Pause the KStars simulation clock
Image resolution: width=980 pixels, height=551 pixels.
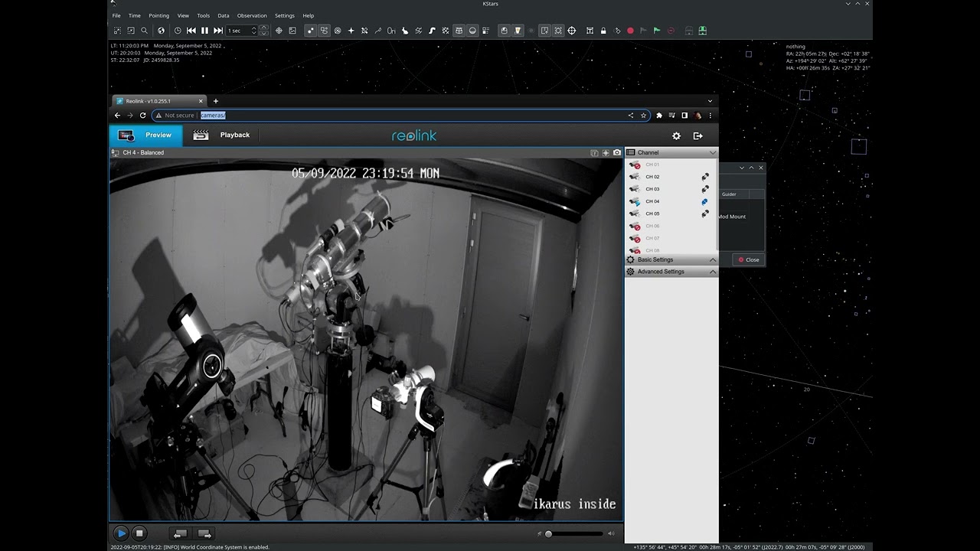(x=204, y=31)
